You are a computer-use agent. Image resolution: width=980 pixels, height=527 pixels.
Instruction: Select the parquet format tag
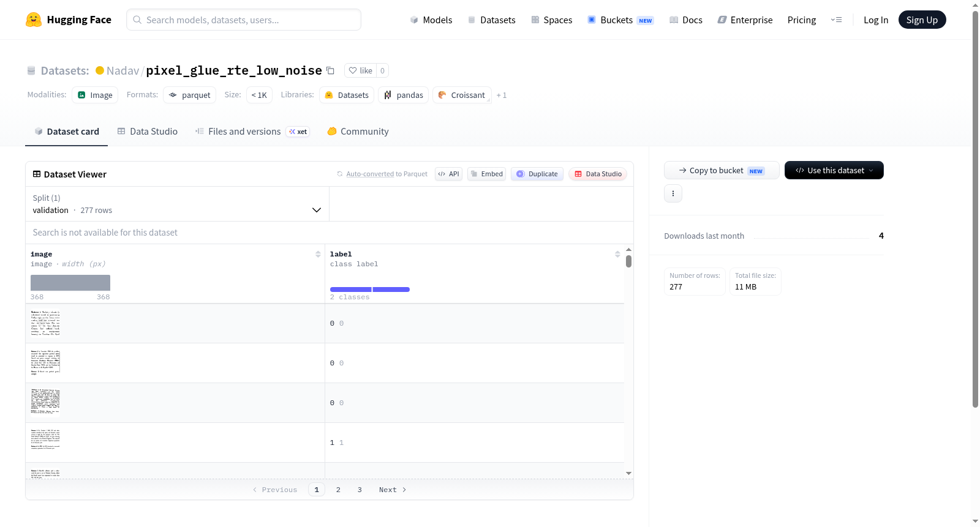pyautogui.click(x=189, y=95)
